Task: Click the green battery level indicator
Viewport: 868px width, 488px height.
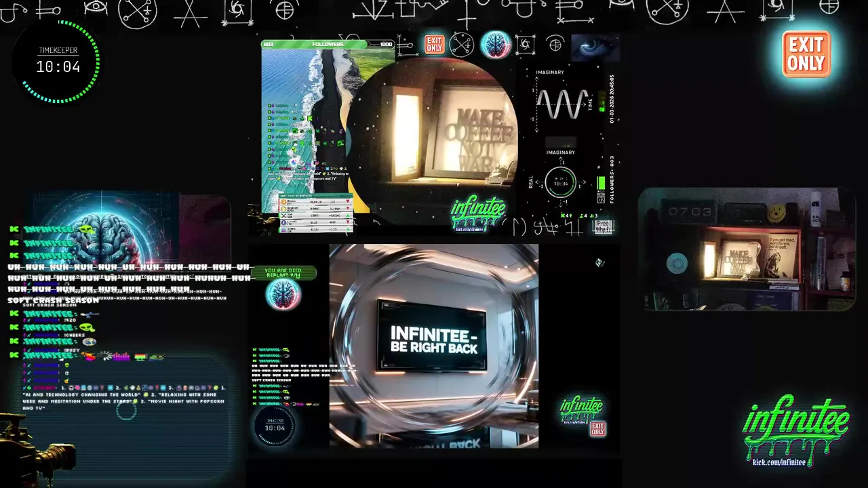Action: pyautogui.click(x=601, y=183)
